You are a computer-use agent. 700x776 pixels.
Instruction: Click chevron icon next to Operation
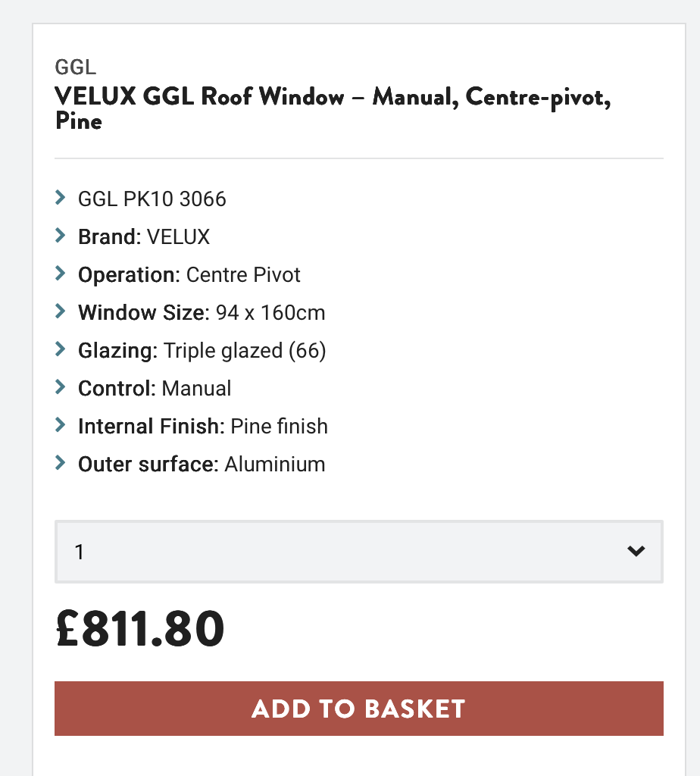(61, 273)
